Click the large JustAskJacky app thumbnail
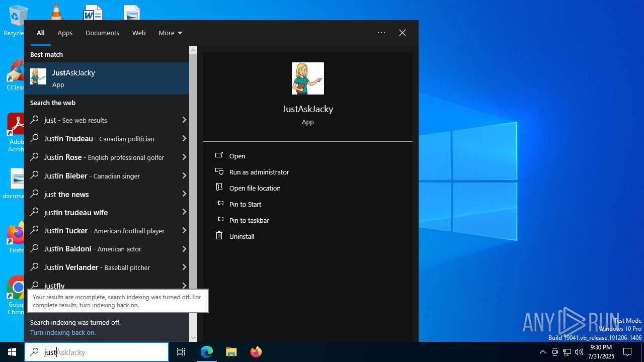This screenshot has height=362, width=644. click(308, 78)
